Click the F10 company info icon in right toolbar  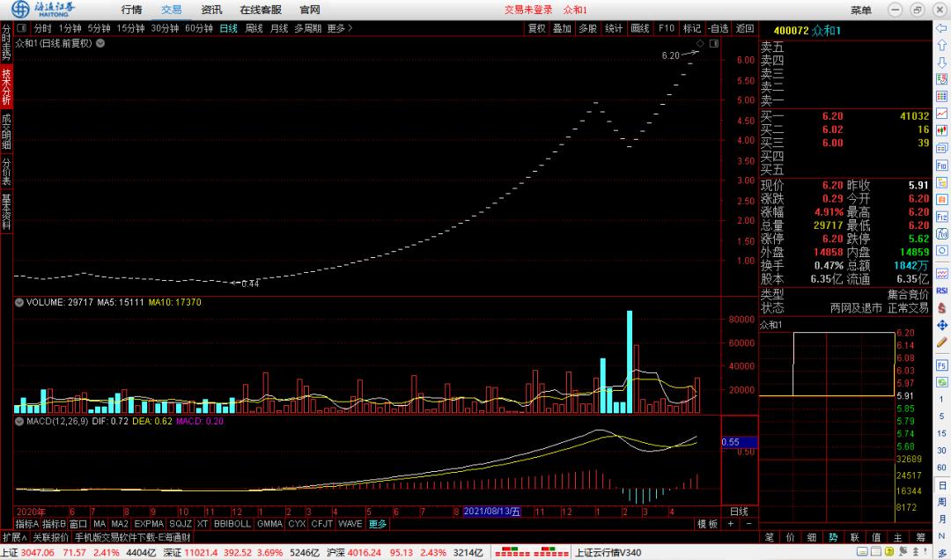(x=942, y=165)
